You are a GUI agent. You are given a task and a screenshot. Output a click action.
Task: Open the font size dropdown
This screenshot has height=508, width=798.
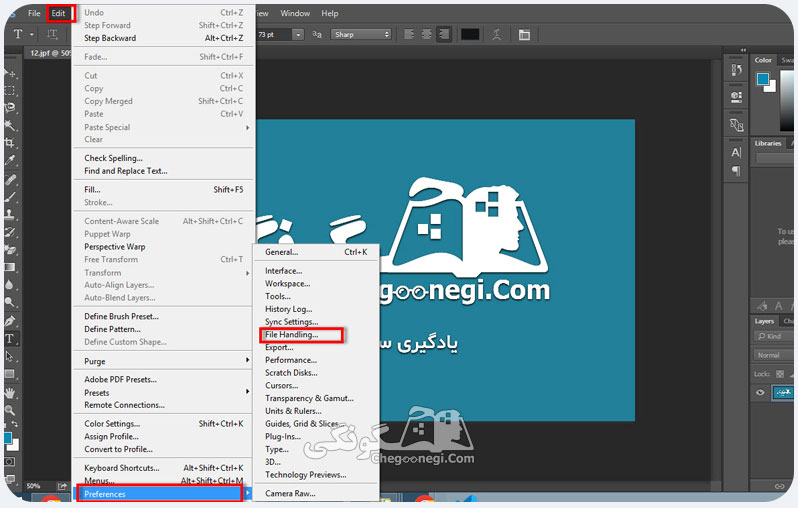(298, 35)
